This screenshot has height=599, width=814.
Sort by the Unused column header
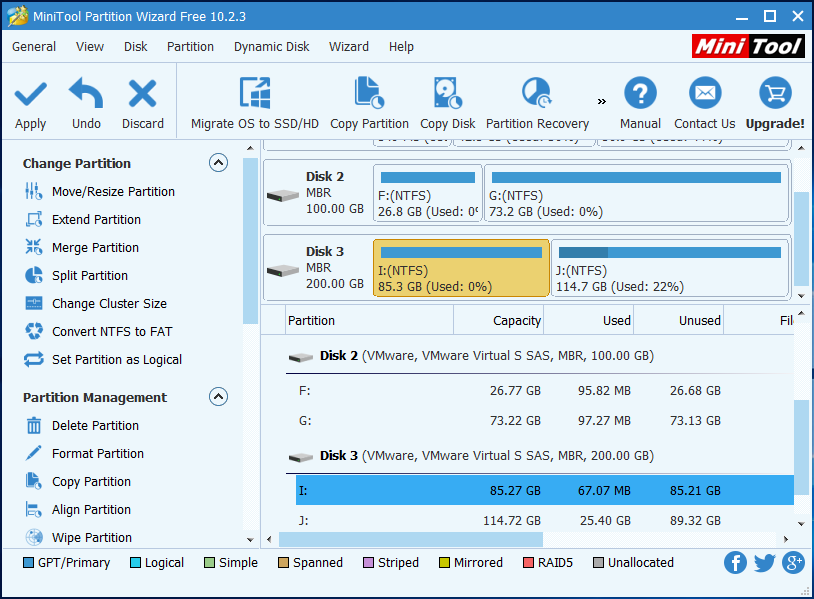679,320
